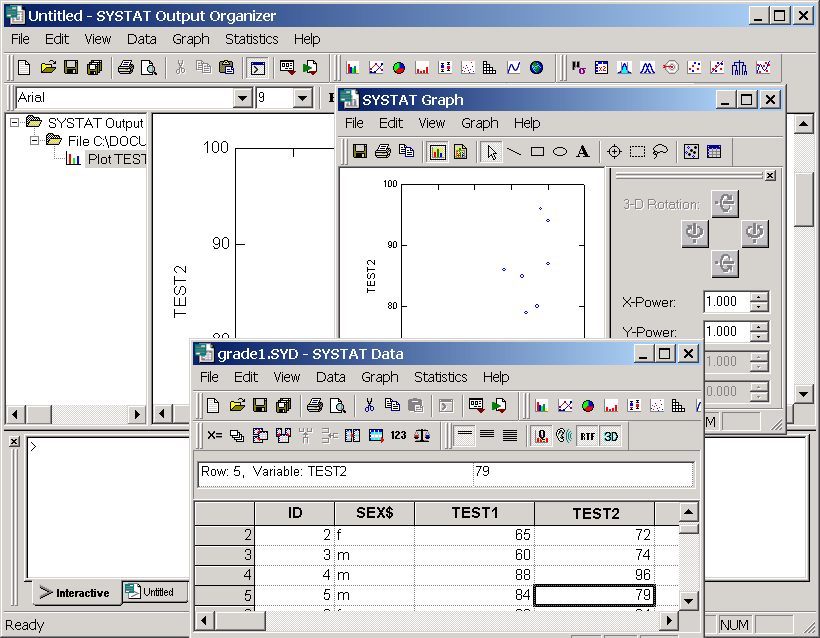The image size is (820, 638).
Task: Open the Arial font name dropdown
Action: point(243,98)
